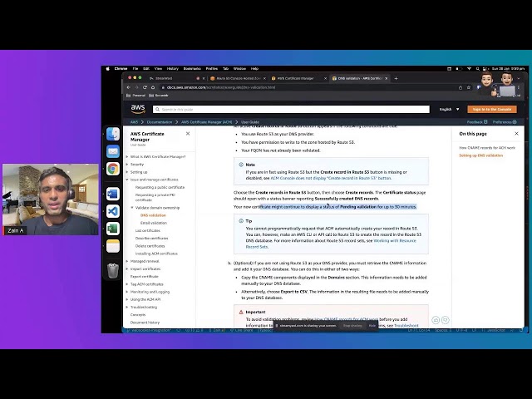This screenshot has height=399, width=532.
Task: Click Stop sharing in screen-share bar
Action: point(352,325)
